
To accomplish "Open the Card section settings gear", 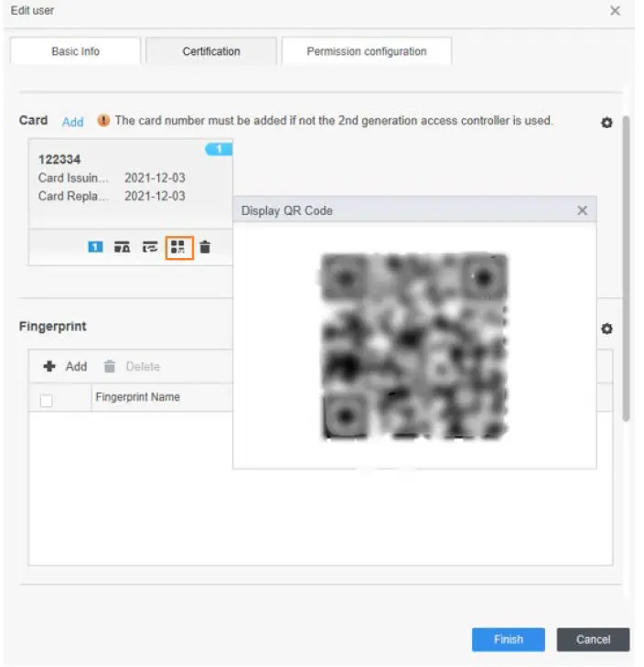I will coord(606,123).
